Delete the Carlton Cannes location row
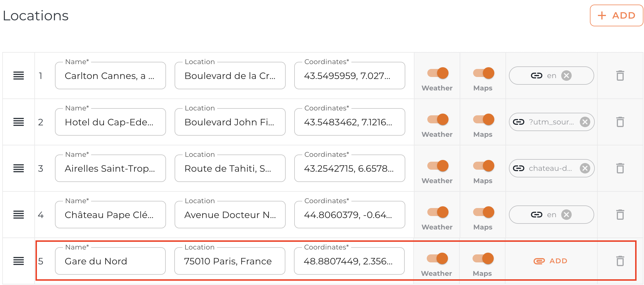This screenshot has height=285, width=644. pos(620,76)
